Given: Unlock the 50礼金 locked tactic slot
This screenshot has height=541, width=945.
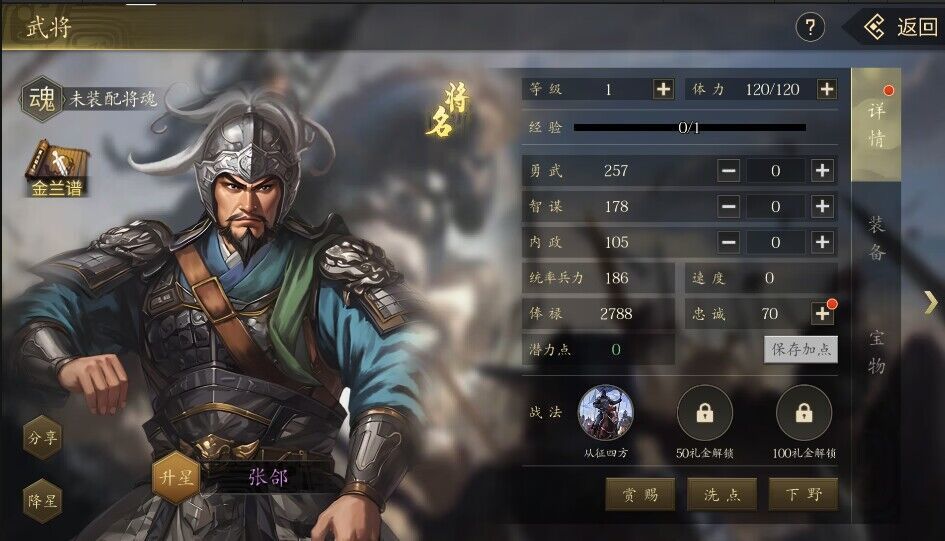Looking at the screenshot, I should point(705,413).
